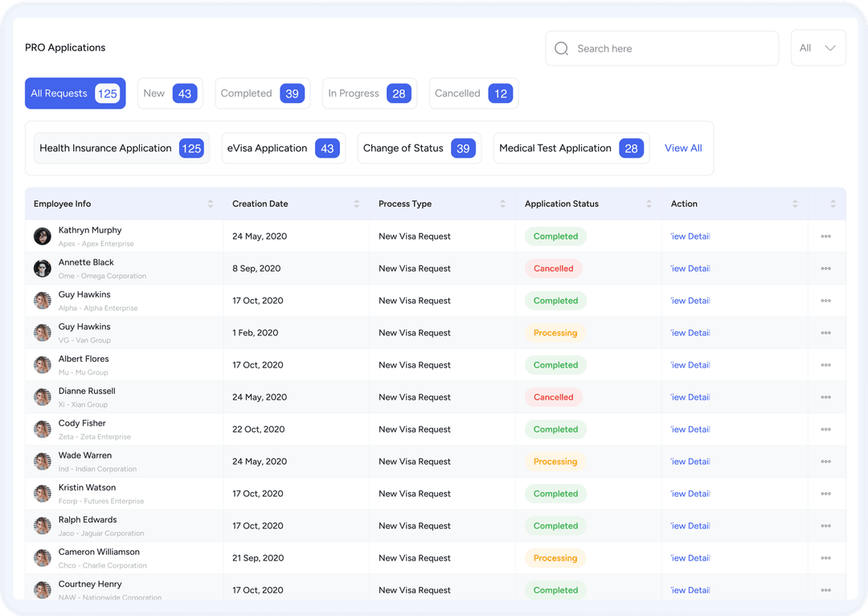Open the options menu on Kathryn Murphy's row
The width and height of the screenshot is (868, 616).
[825, 236]
